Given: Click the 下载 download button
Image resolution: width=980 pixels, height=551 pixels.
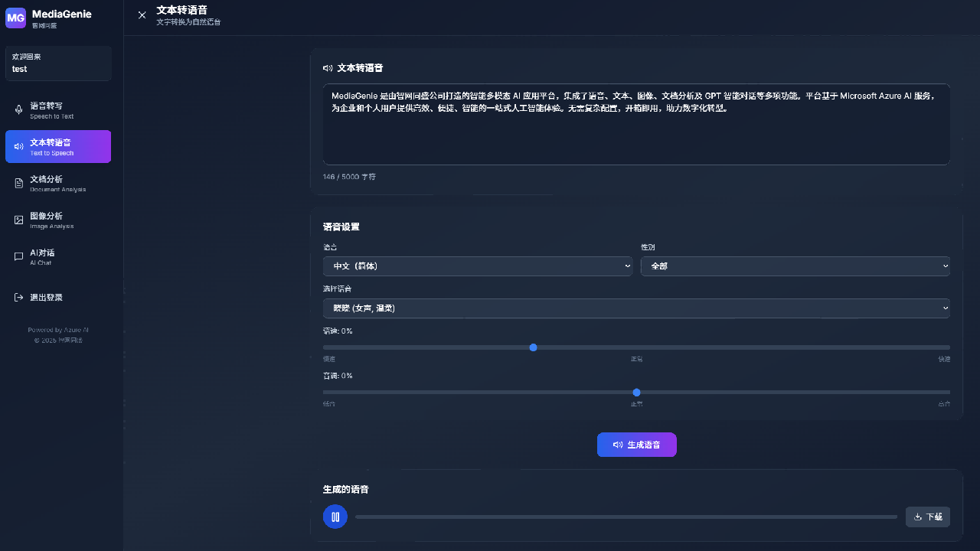Looking at the screenshot, I should click(928, 517).
